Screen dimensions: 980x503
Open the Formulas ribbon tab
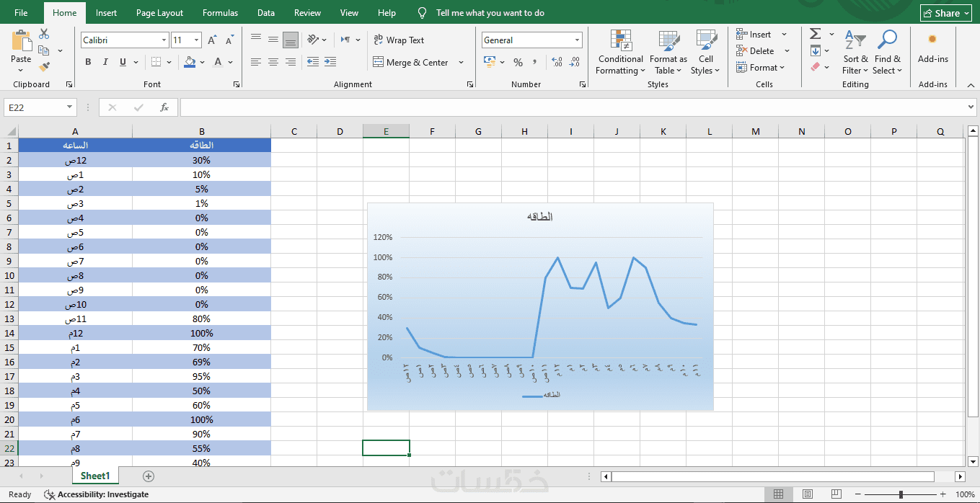coord(220,13)
